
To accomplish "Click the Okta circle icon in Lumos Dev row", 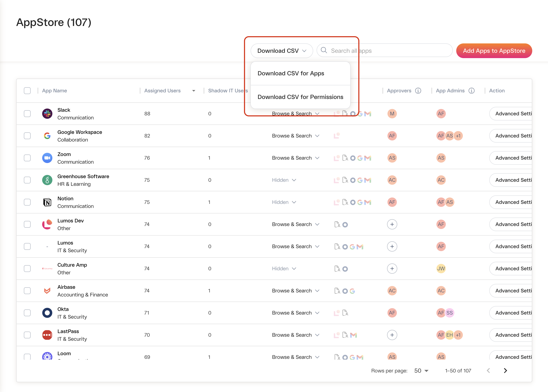I will tap(345, 225).
